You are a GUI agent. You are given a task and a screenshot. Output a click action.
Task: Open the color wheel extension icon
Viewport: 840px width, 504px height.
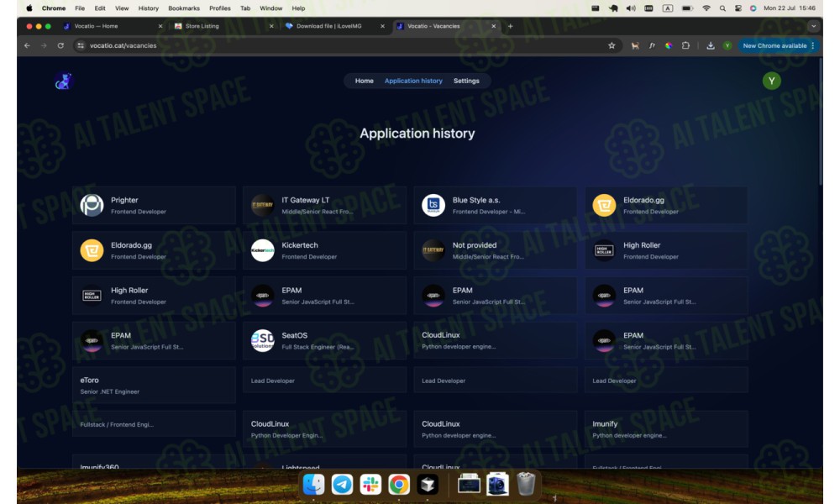click(x=669, y=45)
